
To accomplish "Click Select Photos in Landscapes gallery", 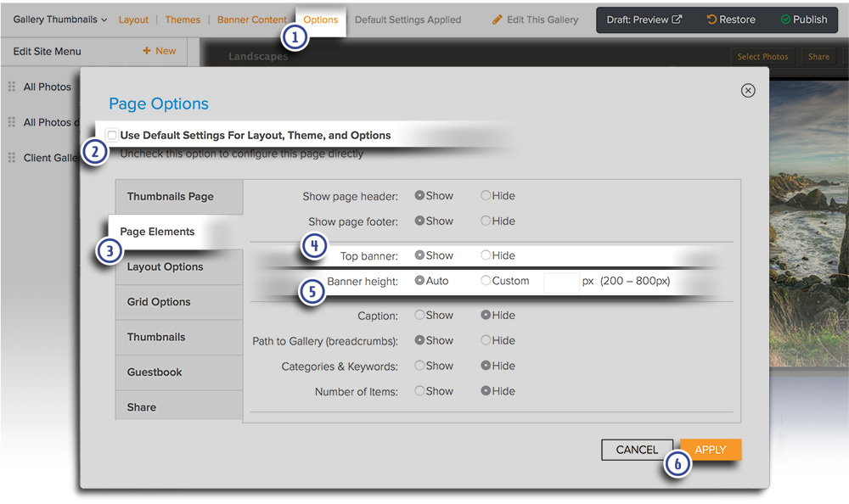I will (762, 56).
